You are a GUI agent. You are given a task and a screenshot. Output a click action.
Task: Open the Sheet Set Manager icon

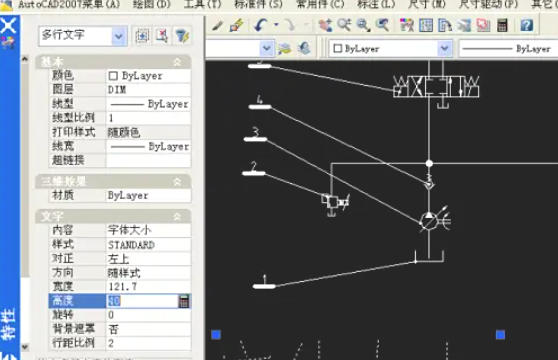pos(464,25)
